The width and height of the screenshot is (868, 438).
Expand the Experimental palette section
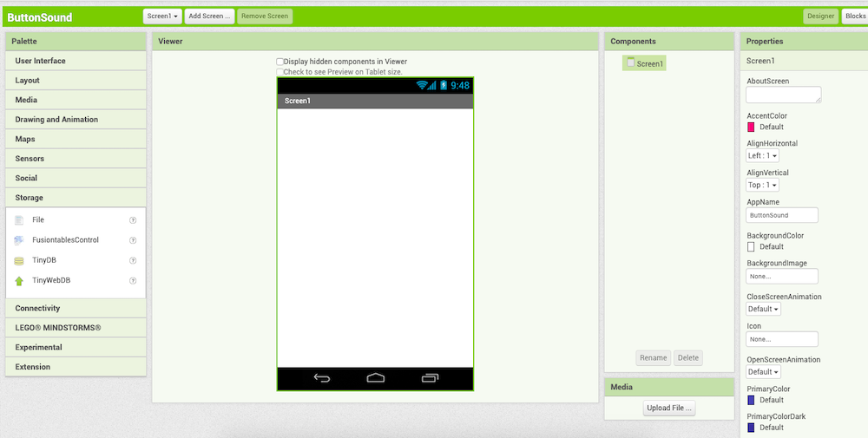(x=76, y=347)
